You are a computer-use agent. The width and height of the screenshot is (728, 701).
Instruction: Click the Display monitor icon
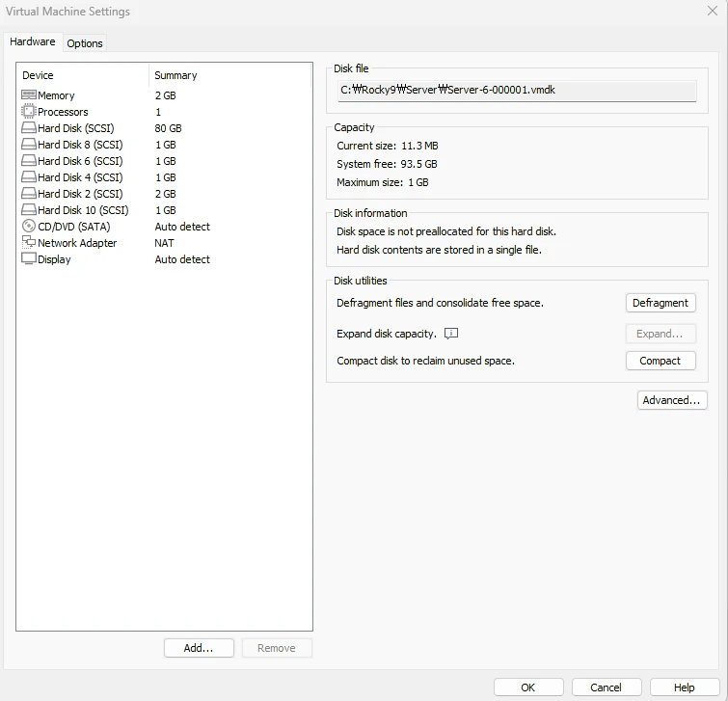coord(28,259)
